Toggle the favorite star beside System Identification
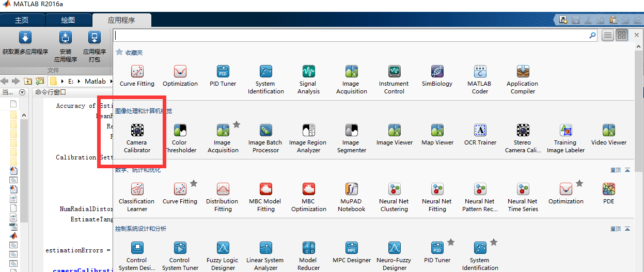The image size is (644, 272). [x=494, y=242]
